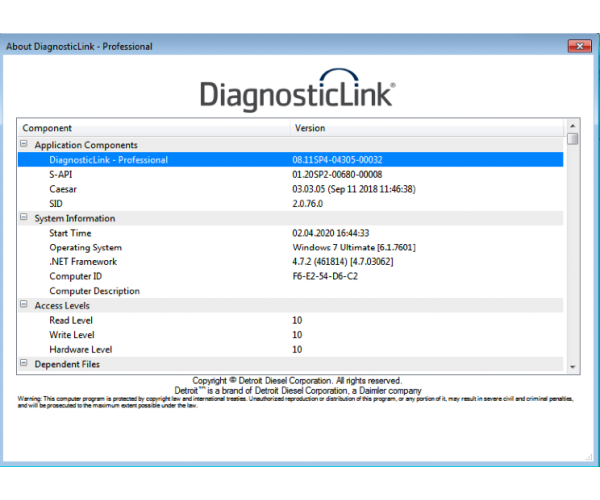Select the S-API component row

pyautogui.click(x=290, y=174)
